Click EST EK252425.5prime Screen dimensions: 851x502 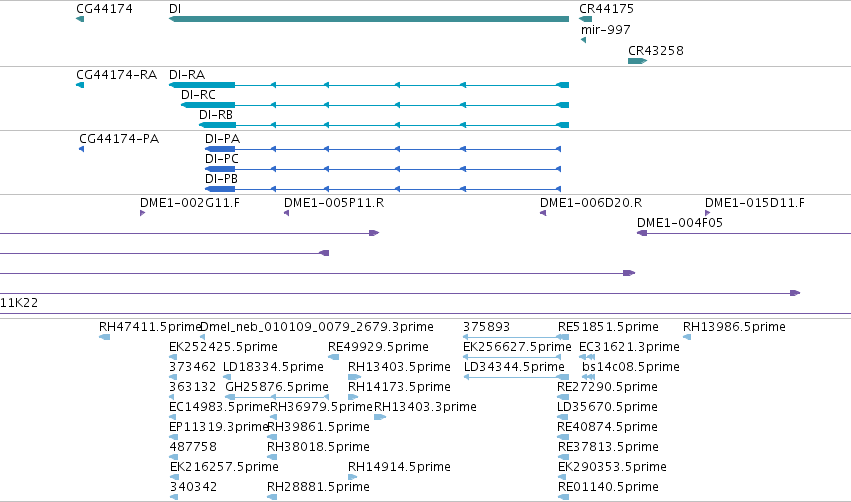224,347
